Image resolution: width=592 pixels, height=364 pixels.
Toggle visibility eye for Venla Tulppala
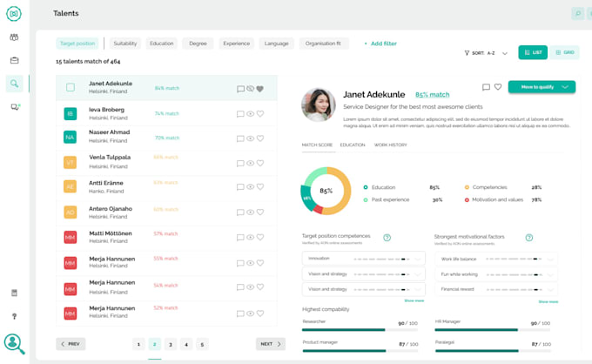coord(251,163)
